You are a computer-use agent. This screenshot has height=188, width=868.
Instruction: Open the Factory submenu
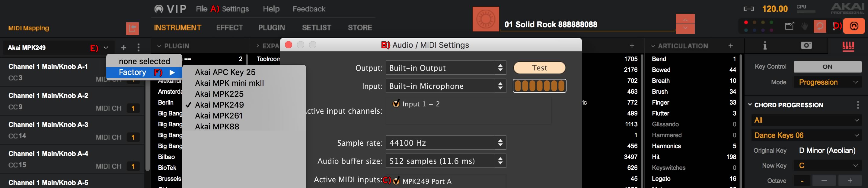(x=144, y=72)
